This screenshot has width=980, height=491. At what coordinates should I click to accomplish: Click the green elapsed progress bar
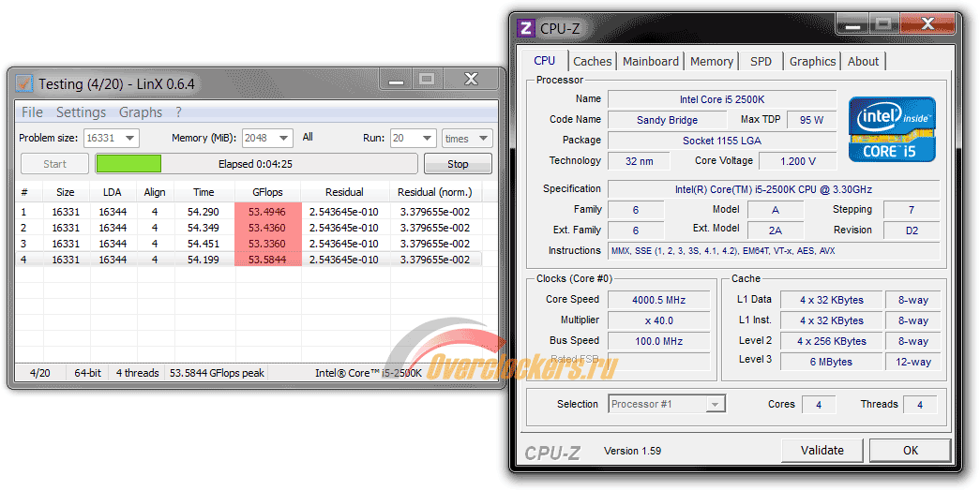128,164
